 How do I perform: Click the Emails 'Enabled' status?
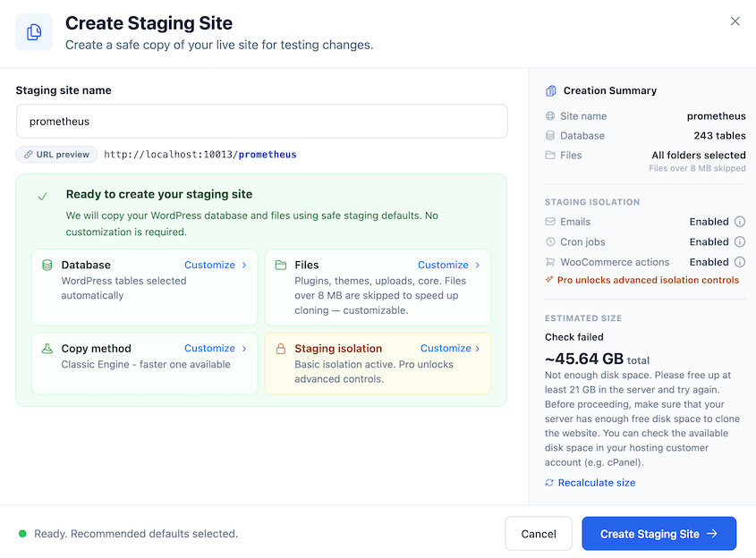[709, 222]
